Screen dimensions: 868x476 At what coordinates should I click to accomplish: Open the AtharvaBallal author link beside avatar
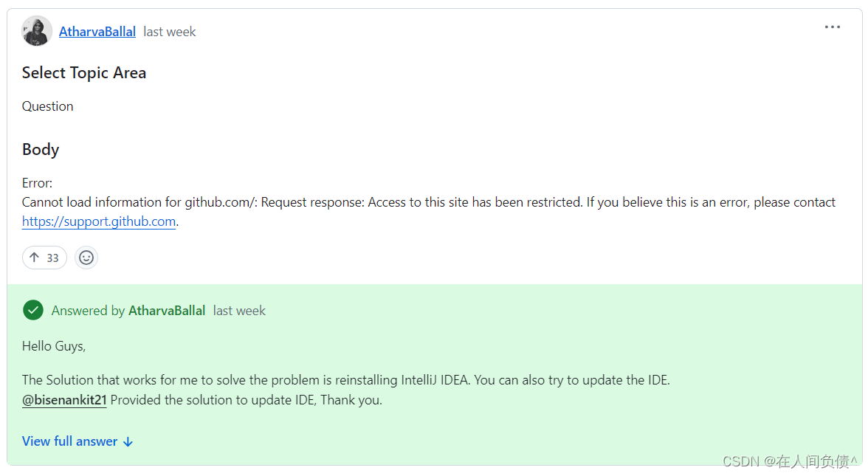[97, 32]
